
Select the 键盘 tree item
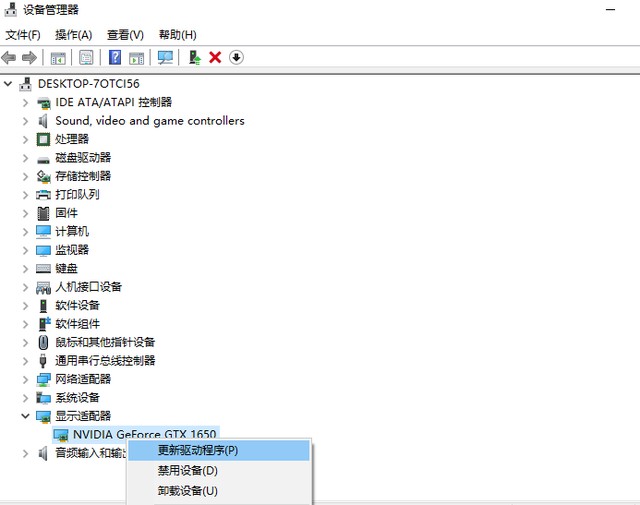click(x=66, y=268)
